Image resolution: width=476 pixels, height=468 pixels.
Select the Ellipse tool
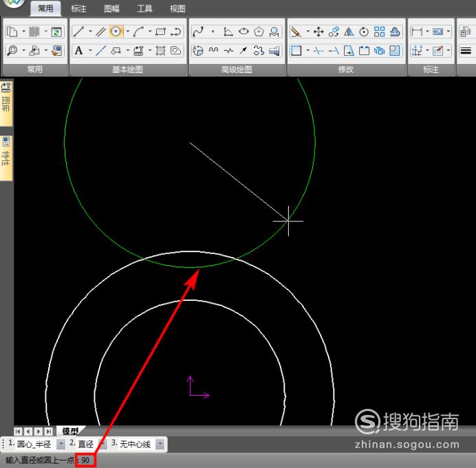(x=244, y=32)
